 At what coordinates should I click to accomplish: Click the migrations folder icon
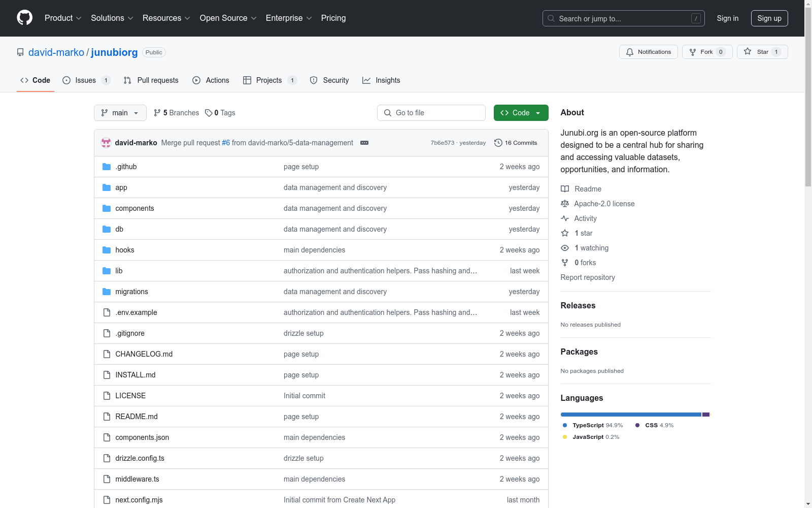click(107, 292)
